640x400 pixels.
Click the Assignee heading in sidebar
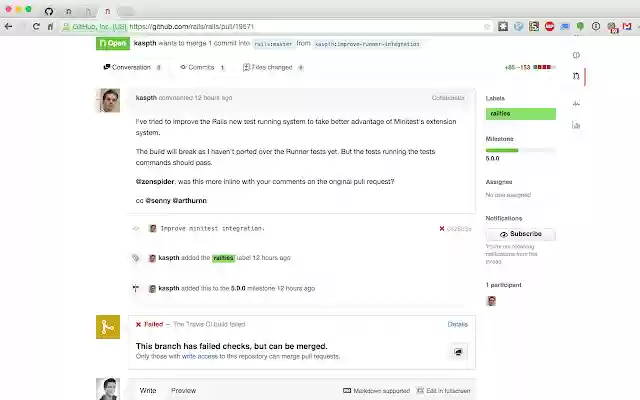point(499,182)
